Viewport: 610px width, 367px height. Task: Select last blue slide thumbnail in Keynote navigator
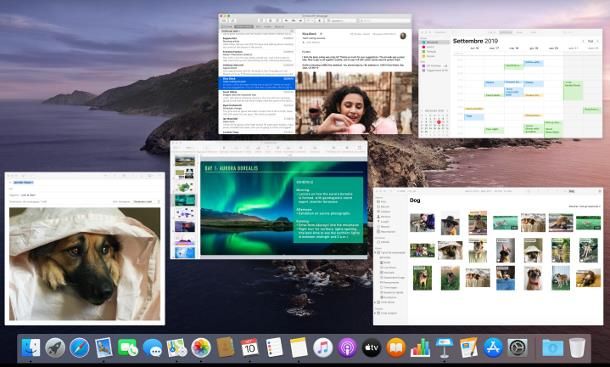point(185,253)
